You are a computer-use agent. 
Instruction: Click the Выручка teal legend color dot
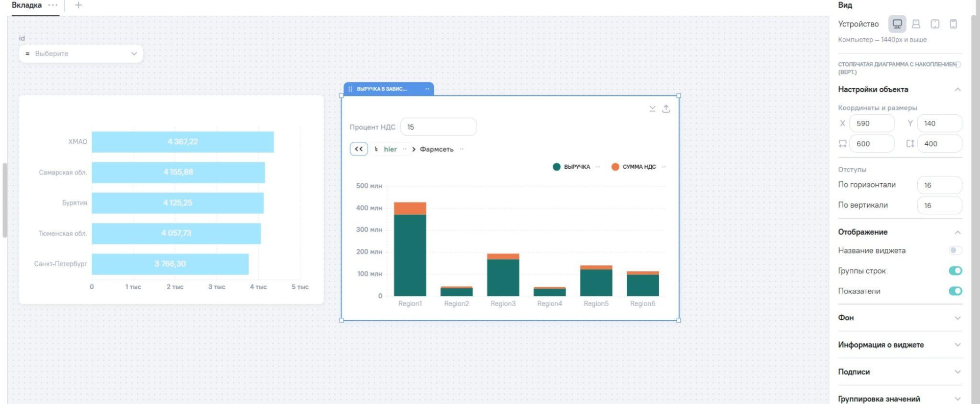(x=556, y=167)
